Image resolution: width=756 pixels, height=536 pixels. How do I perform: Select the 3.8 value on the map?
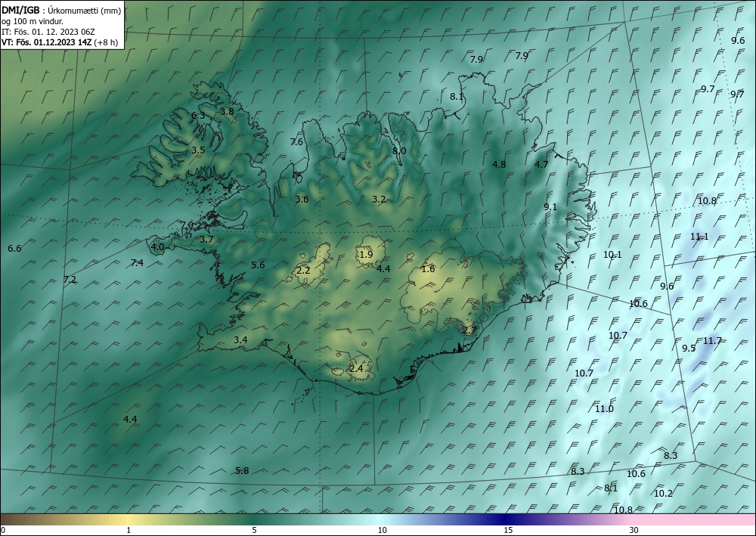pos(227,111)
